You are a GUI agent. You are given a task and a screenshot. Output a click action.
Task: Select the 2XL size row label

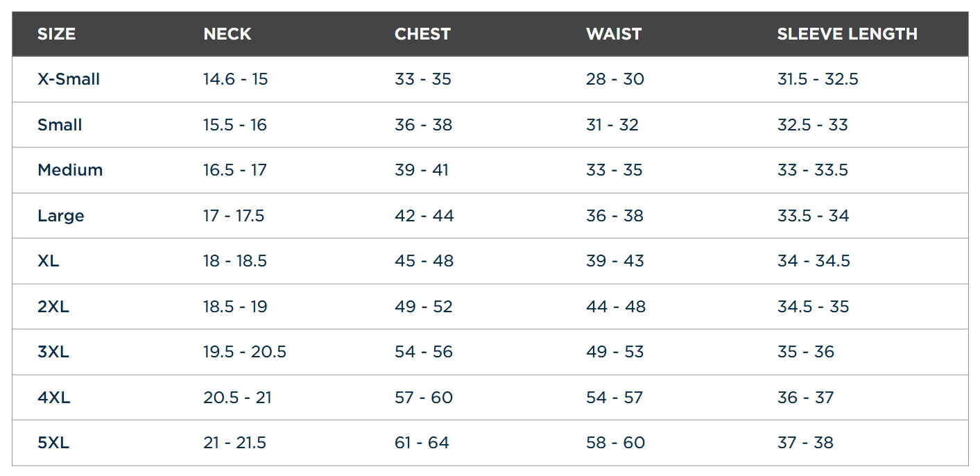53,307
